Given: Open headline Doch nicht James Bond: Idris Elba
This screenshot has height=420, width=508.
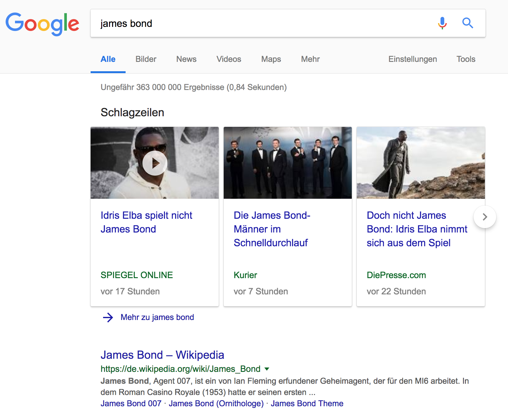Looking at the screenshot, I should point(417,229).
